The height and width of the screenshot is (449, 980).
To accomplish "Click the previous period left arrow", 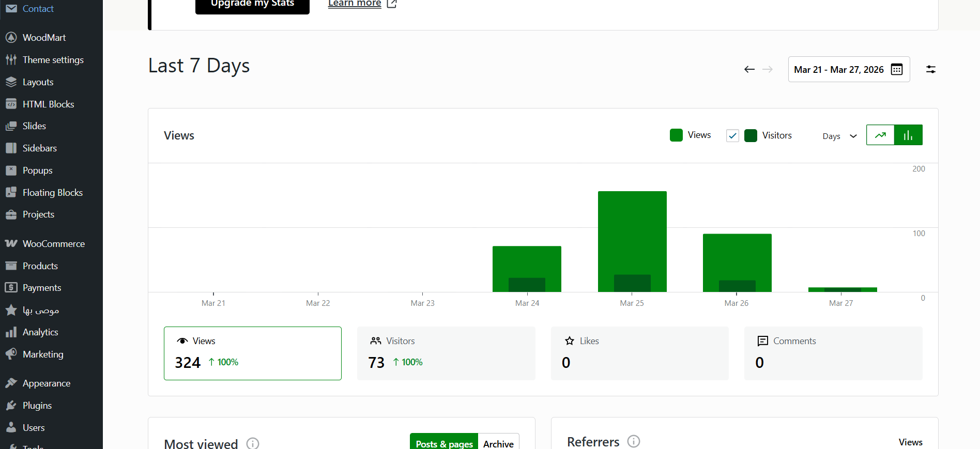I will point(749,69).
